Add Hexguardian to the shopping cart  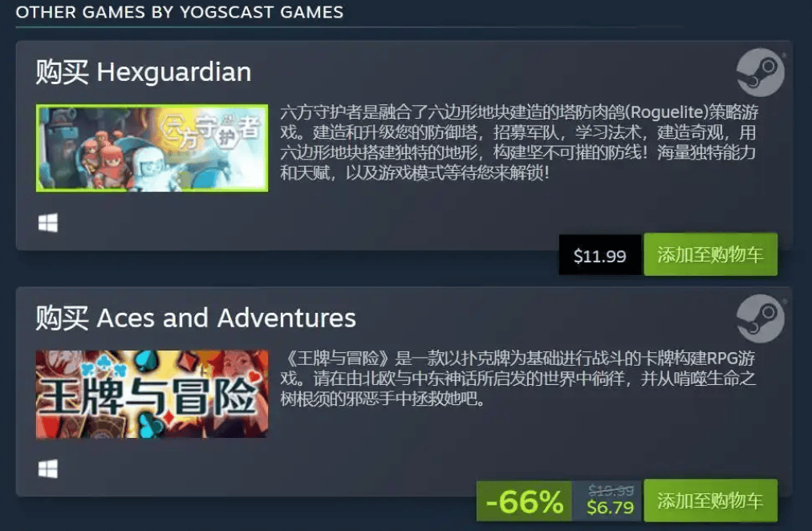coord(711,254)
